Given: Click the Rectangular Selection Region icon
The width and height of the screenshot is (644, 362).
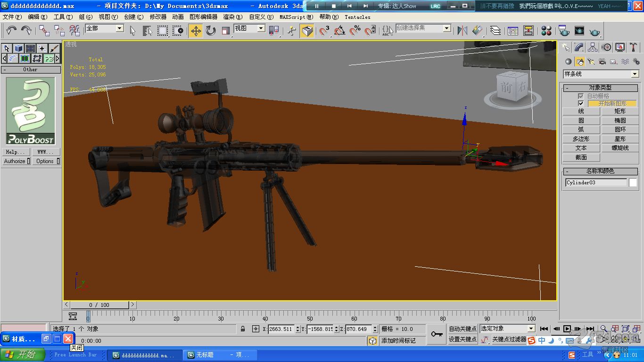Looking at the screenshot, I should [x=163, y=31].
